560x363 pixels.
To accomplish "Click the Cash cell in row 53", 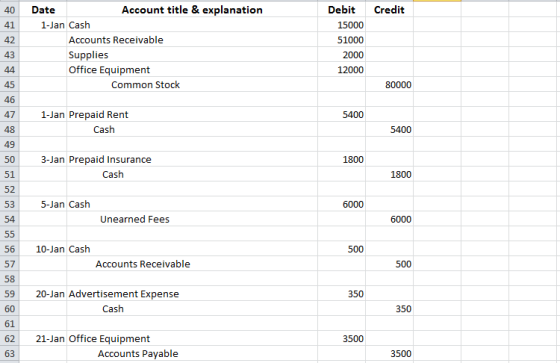I will point(192,204).
